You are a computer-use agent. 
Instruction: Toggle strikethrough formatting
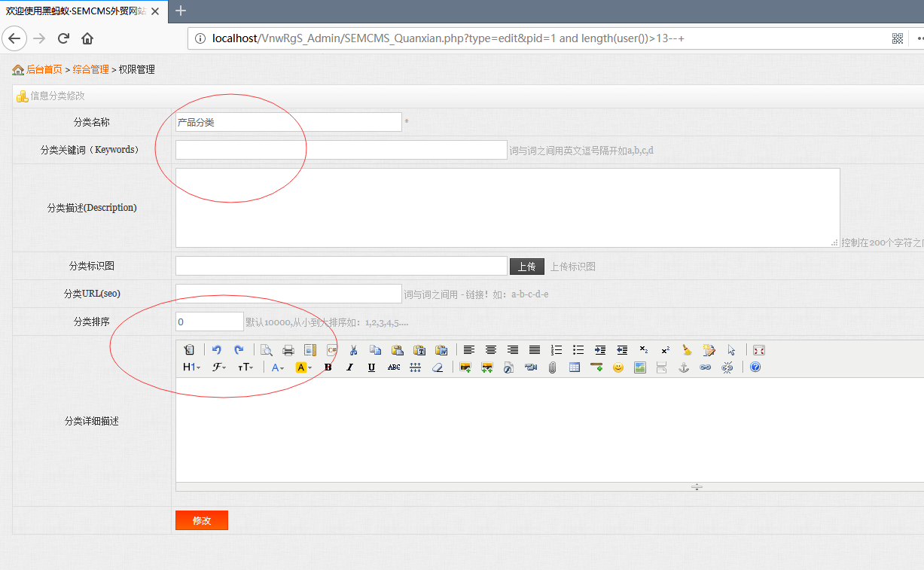click(394, 367)
